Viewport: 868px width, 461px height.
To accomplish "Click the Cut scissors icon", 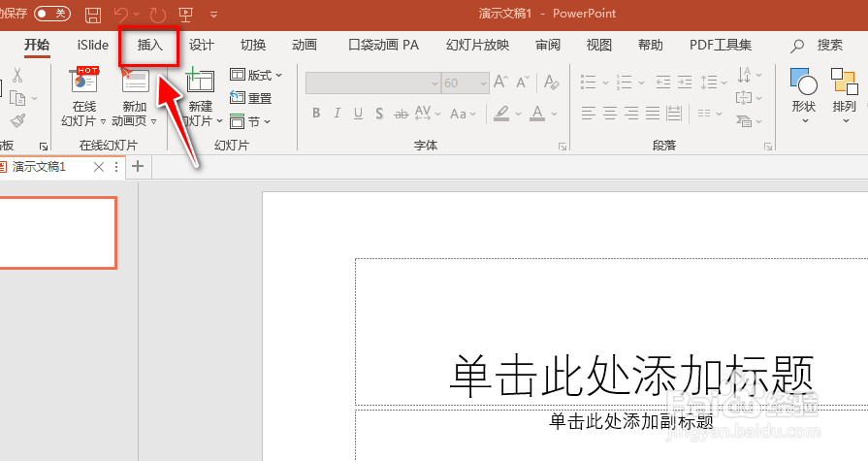I will [17, 75].
